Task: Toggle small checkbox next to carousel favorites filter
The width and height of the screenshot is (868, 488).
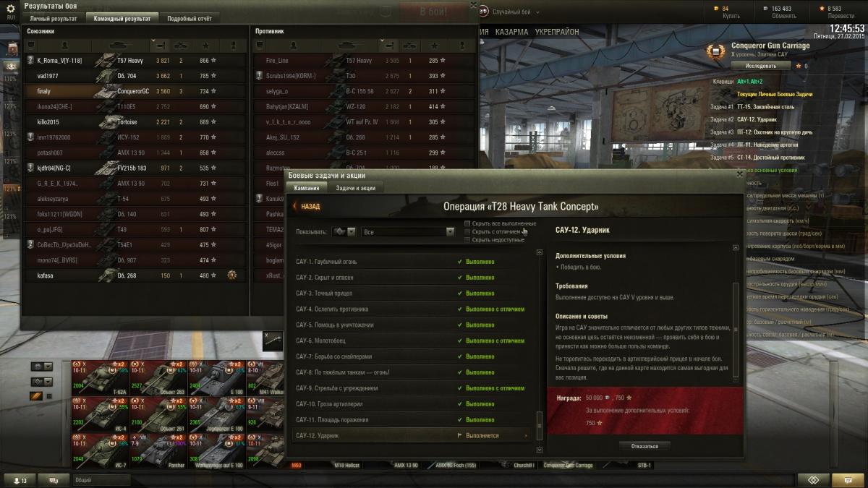Action: [x=49, y=396]
